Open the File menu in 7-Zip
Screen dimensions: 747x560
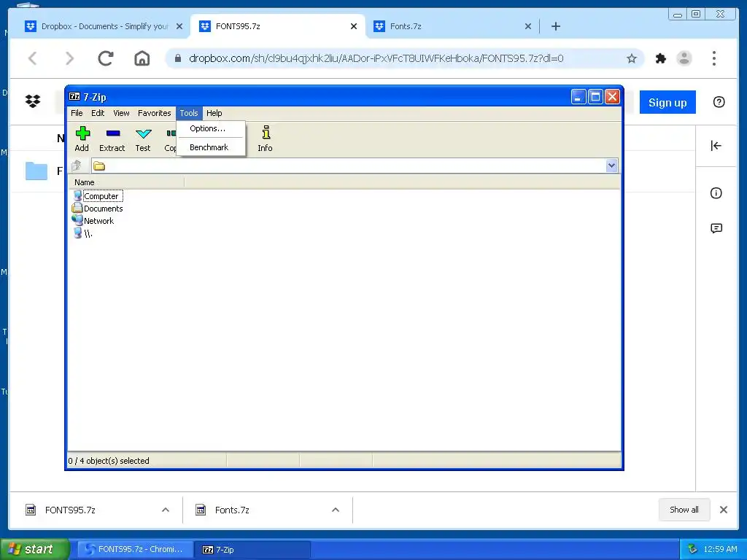(77, 113)
